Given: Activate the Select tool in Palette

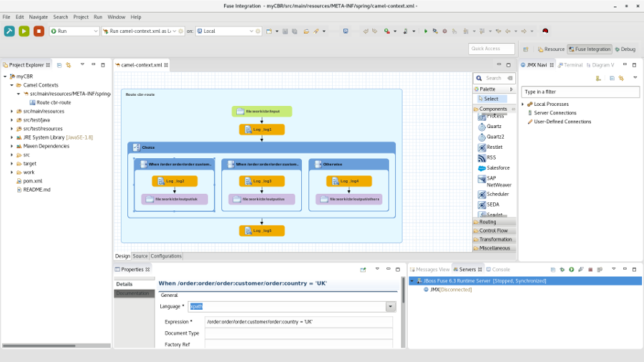Looking at the screenshot, I should [490, 99].
